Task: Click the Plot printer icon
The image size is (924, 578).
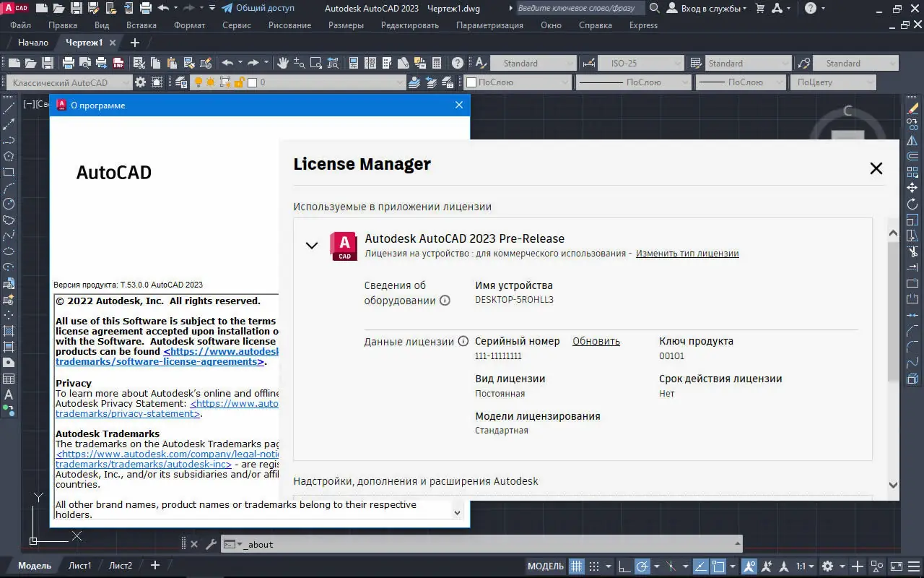Action: [x=71, y=63]
